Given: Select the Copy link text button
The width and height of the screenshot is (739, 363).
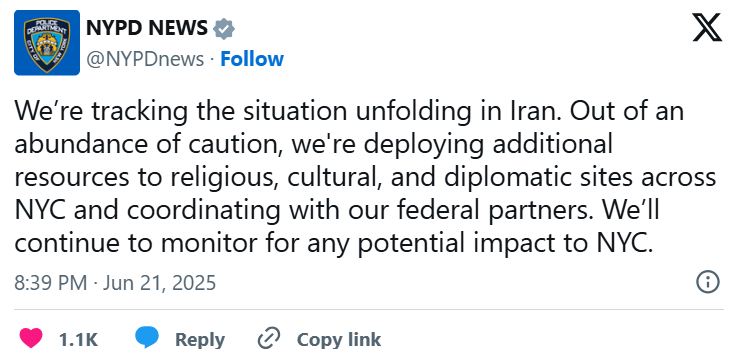Looking at the screenshot, I should pyautogui.click(x=338, y=339).
